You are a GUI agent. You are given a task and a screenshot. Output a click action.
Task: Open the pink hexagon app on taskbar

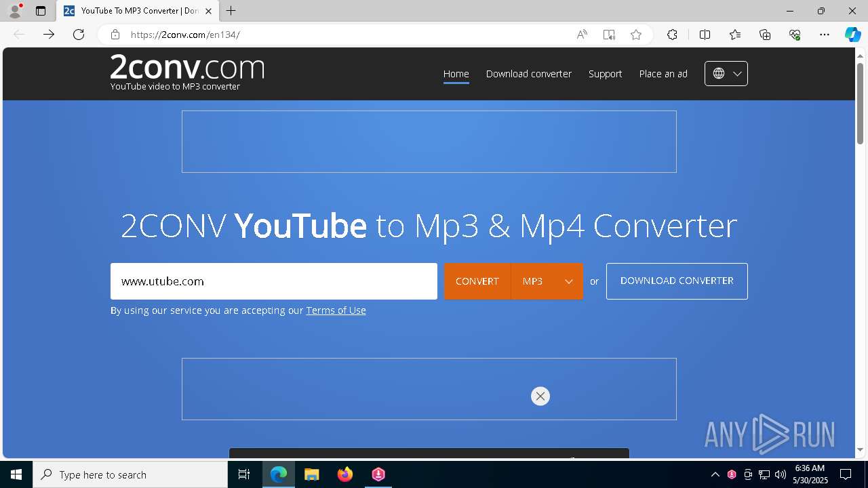point(378,474)
